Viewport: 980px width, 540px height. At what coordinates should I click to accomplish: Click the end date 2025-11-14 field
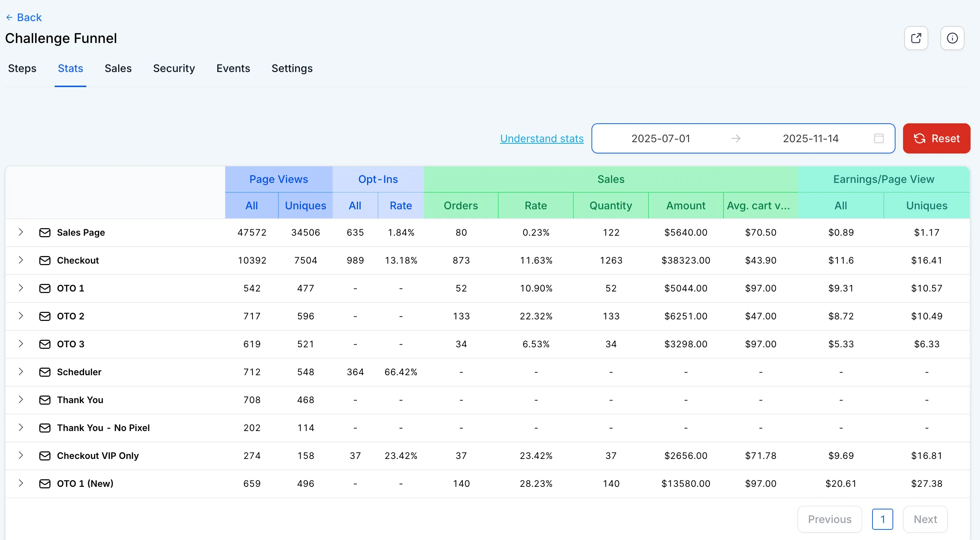810,139
